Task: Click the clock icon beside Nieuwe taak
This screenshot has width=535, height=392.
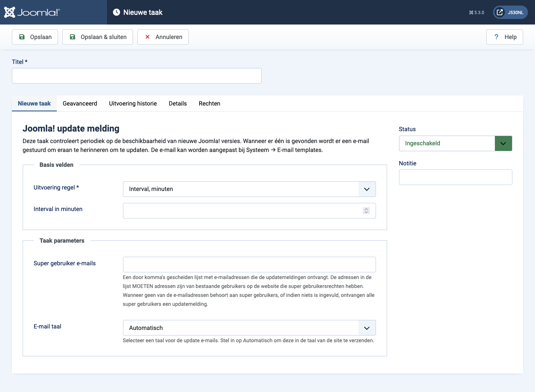Action: coord(116,12)
